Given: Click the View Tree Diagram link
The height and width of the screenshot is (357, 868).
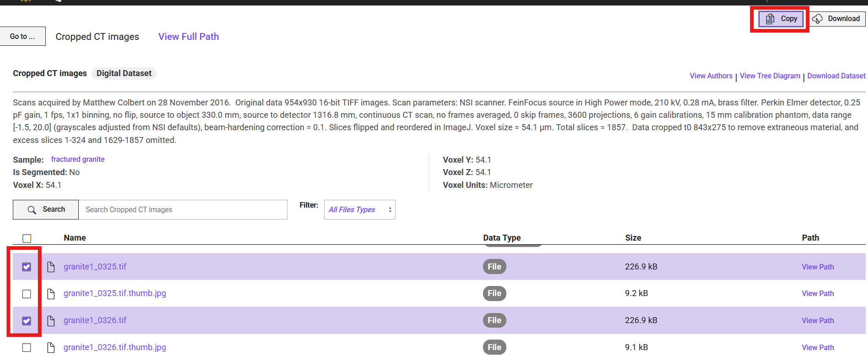Looking at the screenshot, I should pos(770,76).
